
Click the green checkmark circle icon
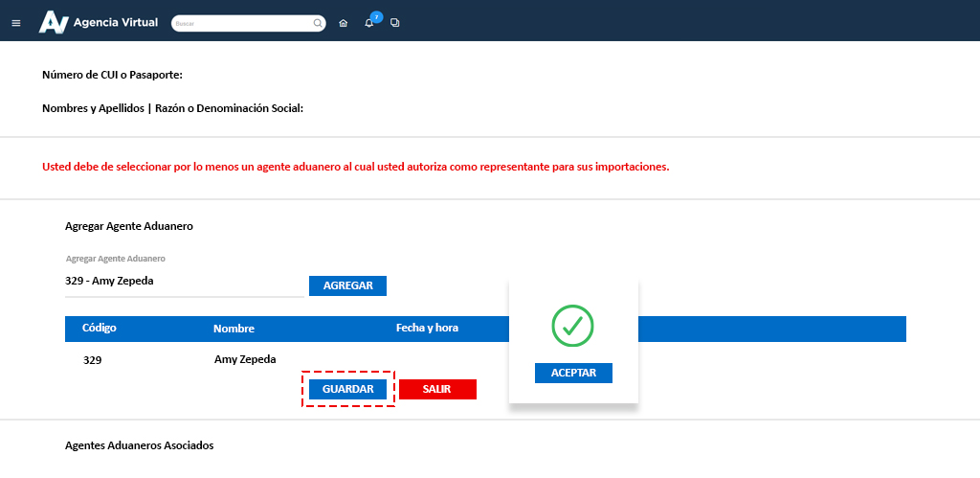pyautogui.click(x=572, y=326)
